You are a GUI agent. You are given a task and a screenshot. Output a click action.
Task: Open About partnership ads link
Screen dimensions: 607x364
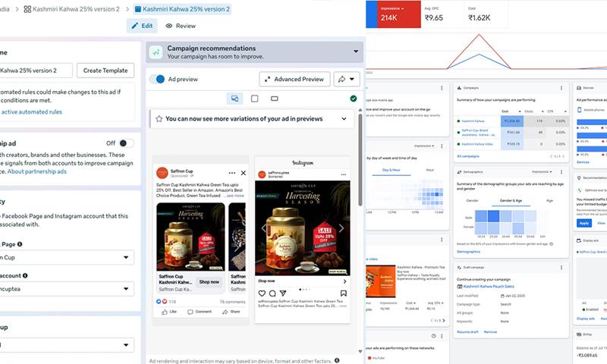tap(36, 171)
